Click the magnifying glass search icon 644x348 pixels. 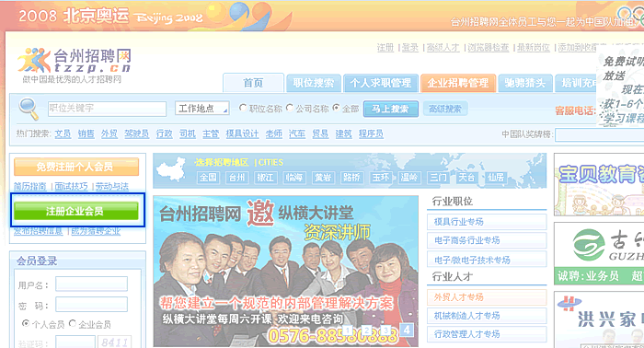(28, 109)
